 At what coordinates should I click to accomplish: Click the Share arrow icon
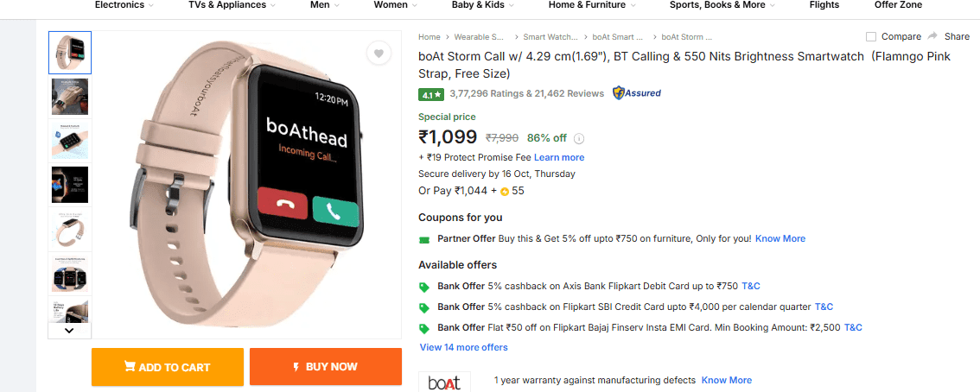pos(932,36)
